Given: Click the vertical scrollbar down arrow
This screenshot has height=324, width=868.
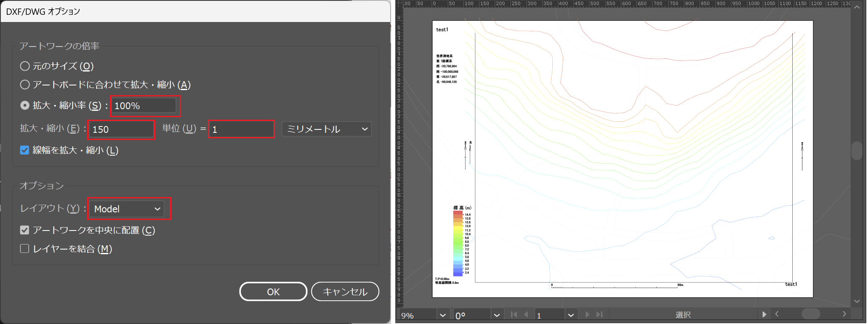Looking at the screenshot, I should 857,301.
